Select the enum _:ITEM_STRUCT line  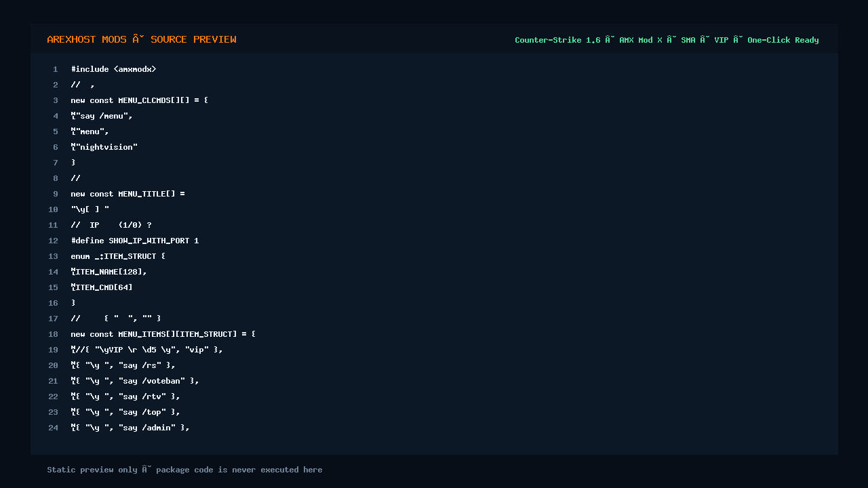118,256
